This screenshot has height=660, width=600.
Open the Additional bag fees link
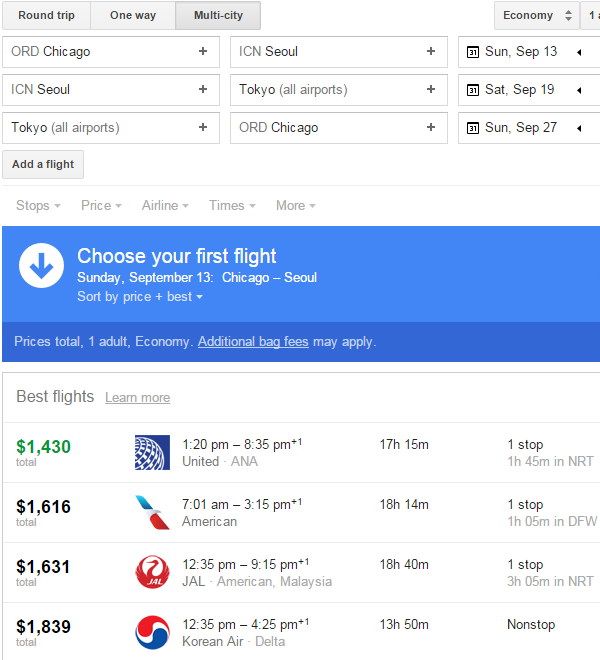pos(253,342)
